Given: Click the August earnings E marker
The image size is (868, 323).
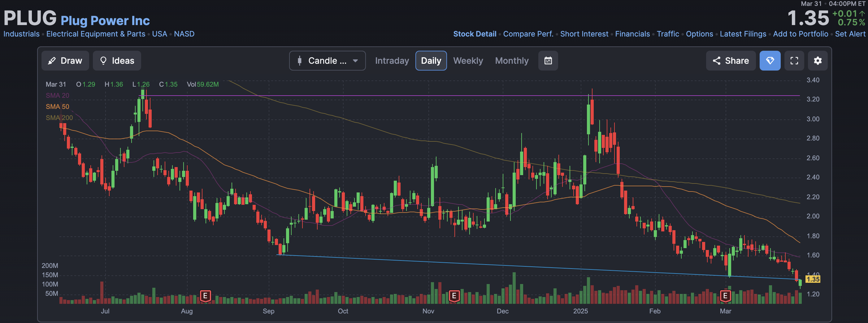Looking at the screenshot, I should click(205, 296).
